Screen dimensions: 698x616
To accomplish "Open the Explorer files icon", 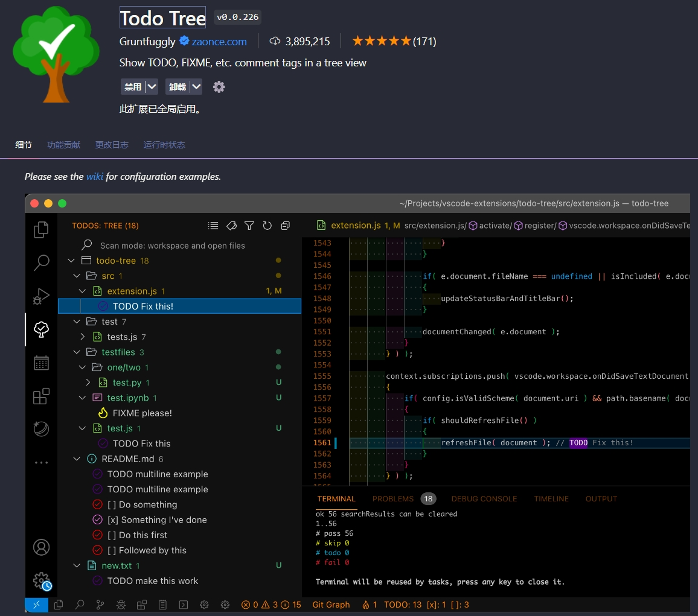I will point(41,230).
